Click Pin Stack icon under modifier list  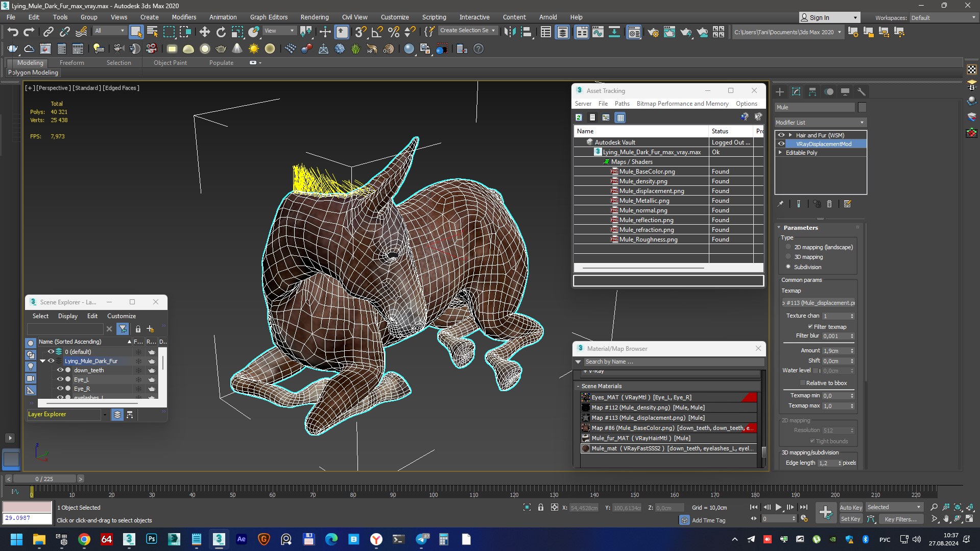pos(780,204)
